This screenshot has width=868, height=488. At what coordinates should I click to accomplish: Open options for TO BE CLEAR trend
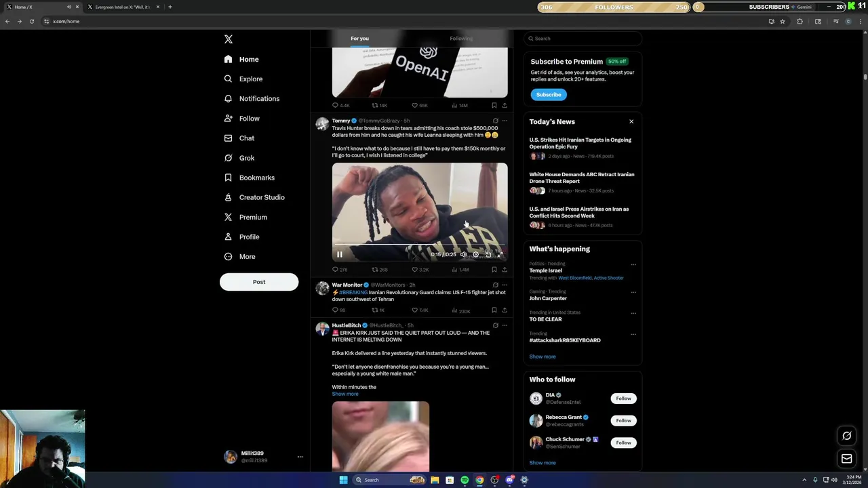633,313
